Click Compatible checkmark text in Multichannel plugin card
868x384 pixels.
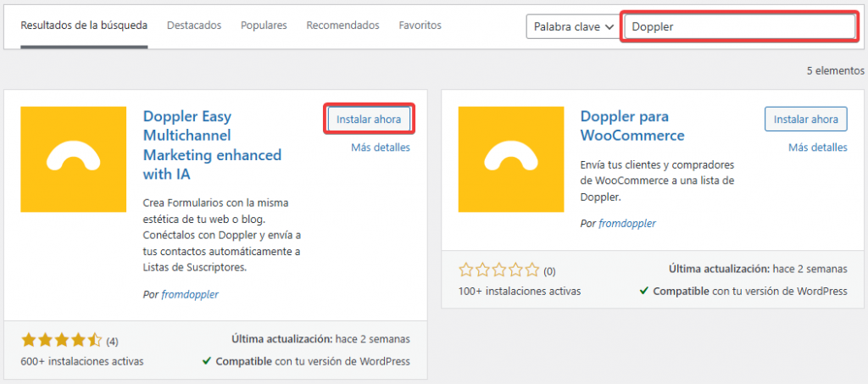(306, 361)
